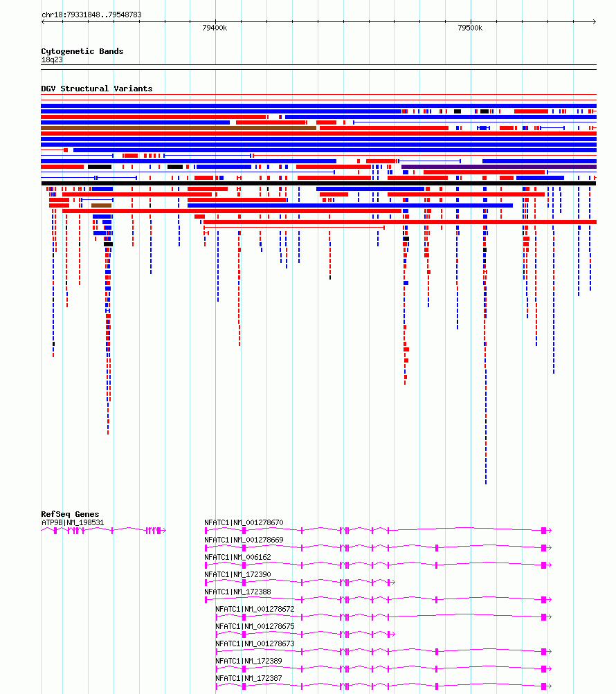616x694 pixels.
Task: Select the NFATC1|NM_006162 transcript label
Action: pyautogui.click(x=237, y=557)
